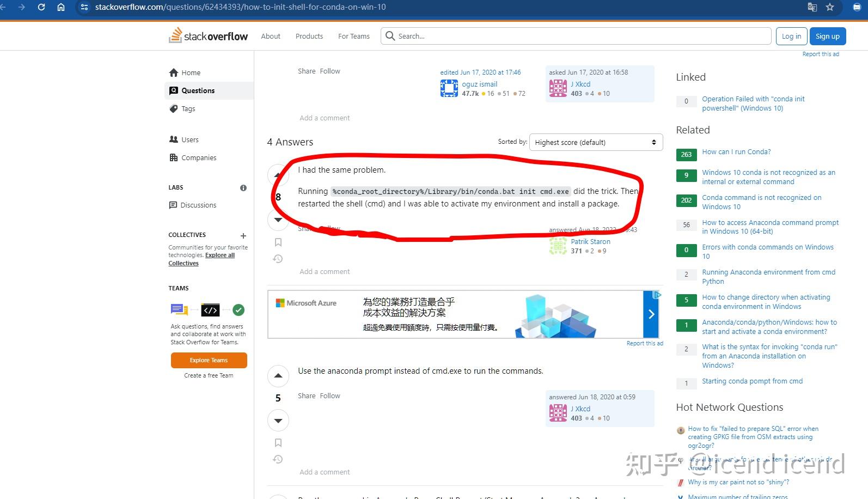Reload the page with the browser refresh icon
The image size is (868, 499).
[x=41, y=7]
